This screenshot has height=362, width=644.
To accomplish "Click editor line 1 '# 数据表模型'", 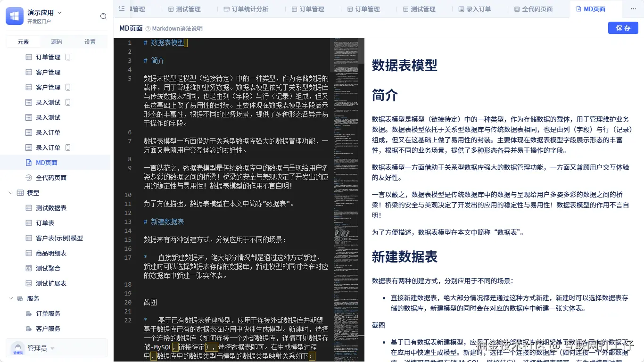I will tap(164, 42).
